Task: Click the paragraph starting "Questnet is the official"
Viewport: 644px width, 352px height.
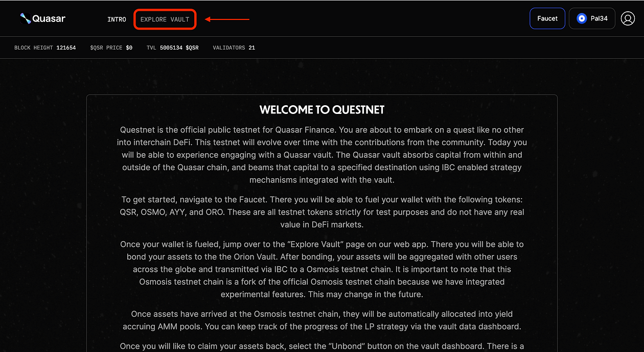Action: click(322, 155)
